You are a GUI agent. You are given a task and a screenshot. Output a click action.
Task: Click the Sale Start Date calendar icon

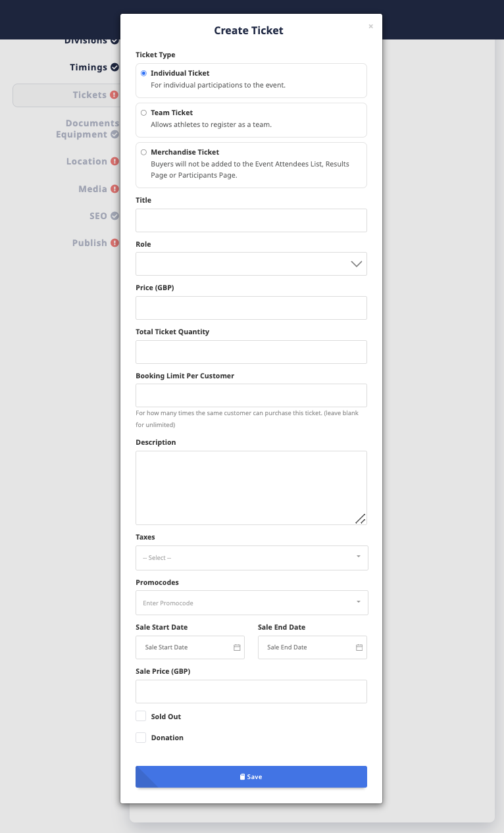click(237, 647)
